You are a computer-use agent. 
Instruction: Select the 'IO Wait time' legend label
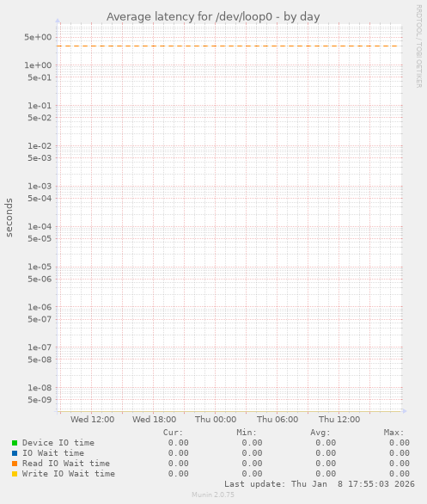click(x=53, y=453)
